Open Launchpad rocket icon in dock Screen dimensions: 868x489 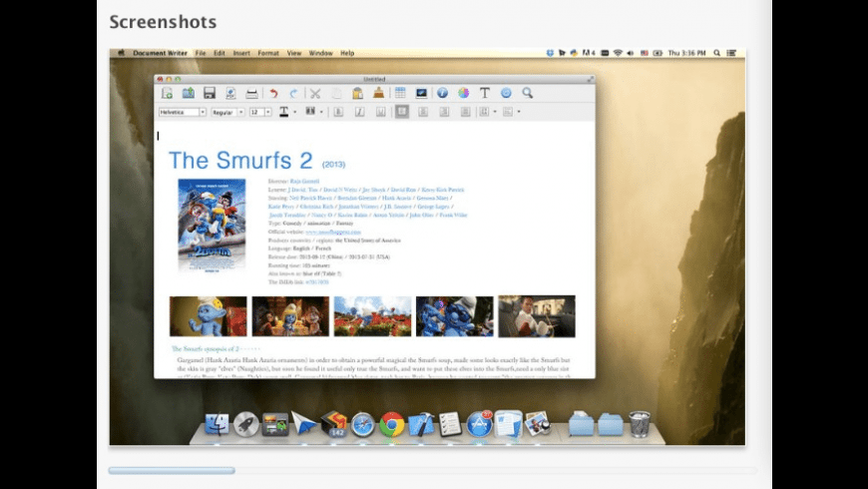coord(245,425)
